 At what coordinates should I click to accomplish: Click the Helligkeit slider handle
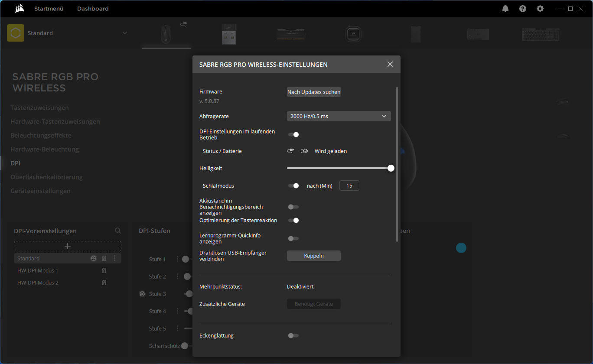[x=391, y=168]
